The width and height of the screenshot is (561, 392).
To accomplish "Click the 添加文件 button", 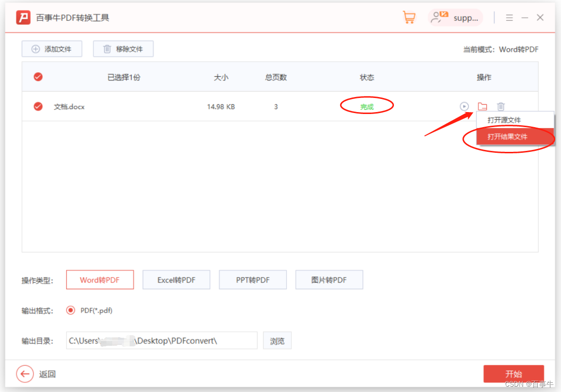I will 52,49.
